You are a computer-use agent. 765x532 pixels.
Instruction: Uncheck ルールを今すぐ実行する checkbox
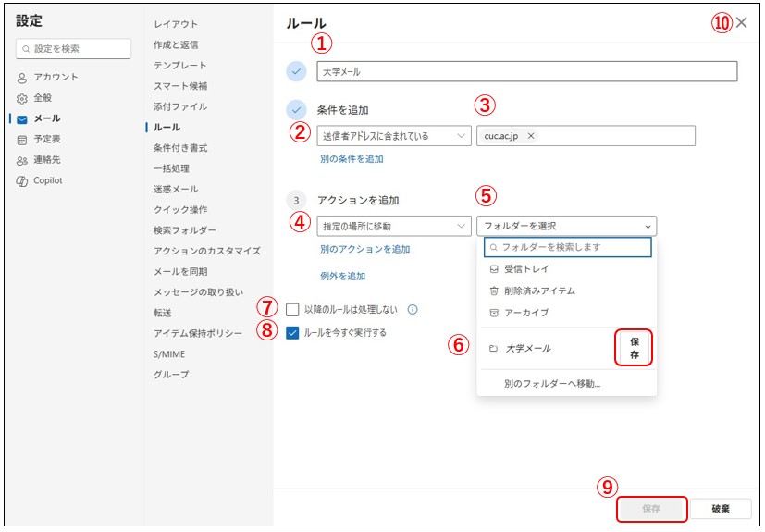[292, 333]
